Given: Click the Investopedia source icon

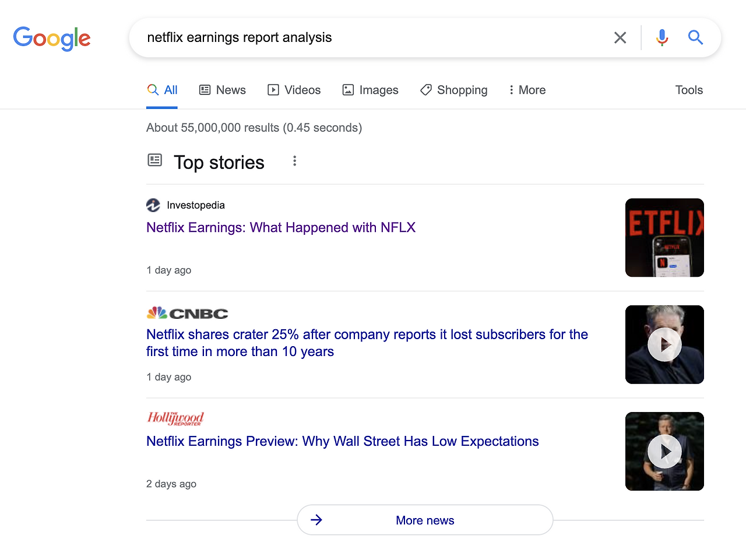Looking at the screenshot, I should pos(153,205).
